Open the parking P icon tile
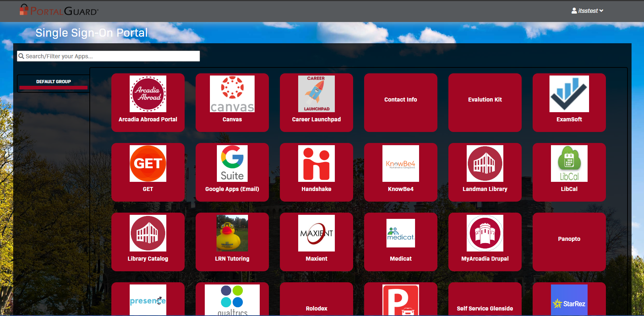Screen dimensions: 644x316 coord(401,300)
